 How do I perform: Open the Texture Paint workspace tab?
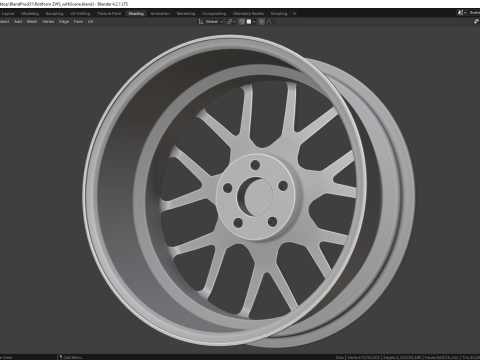(109, 14)
